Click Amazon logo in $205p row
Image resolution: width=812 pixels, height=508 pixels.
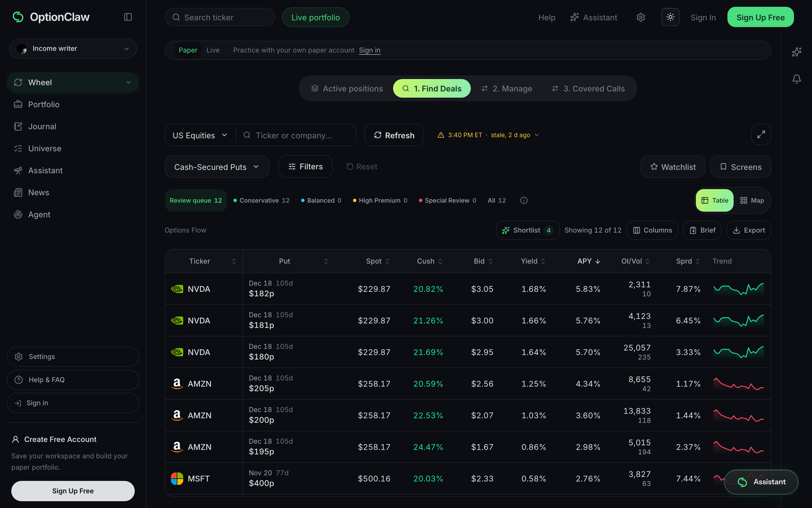tap(177, 383)
